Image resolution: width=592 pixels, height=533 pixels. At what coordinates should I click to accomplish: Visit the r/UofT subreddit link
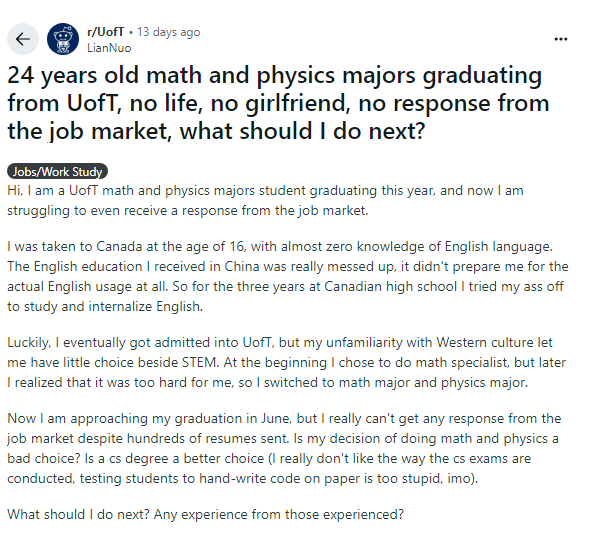(105, 32)
